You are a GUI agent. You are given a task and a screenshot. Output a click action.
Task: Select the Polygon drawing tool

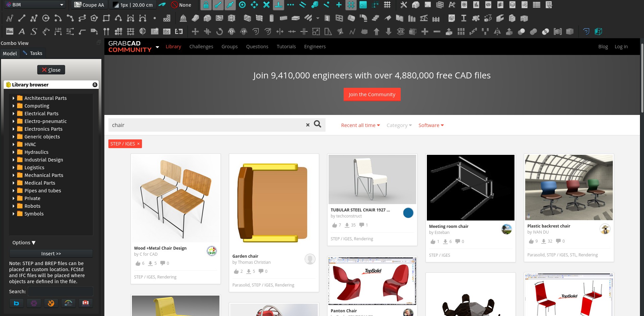pos(94,18)
